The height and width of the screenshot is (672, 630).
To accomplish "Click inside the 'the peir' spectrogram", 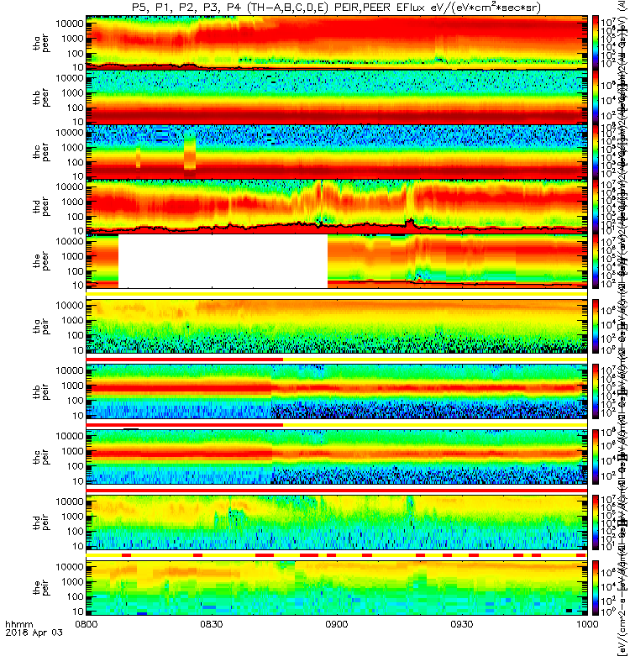I will (337, 587).
